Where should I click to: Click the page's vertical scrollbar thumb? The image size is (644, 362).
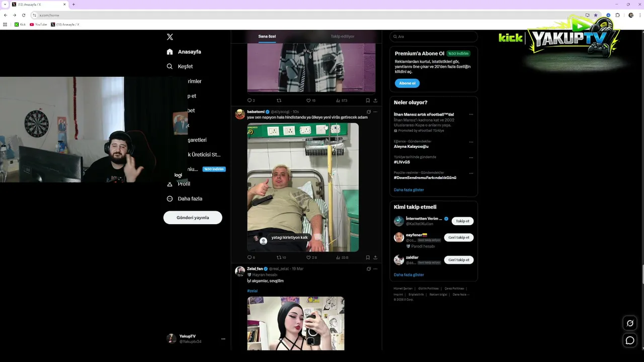pos(642,274)
